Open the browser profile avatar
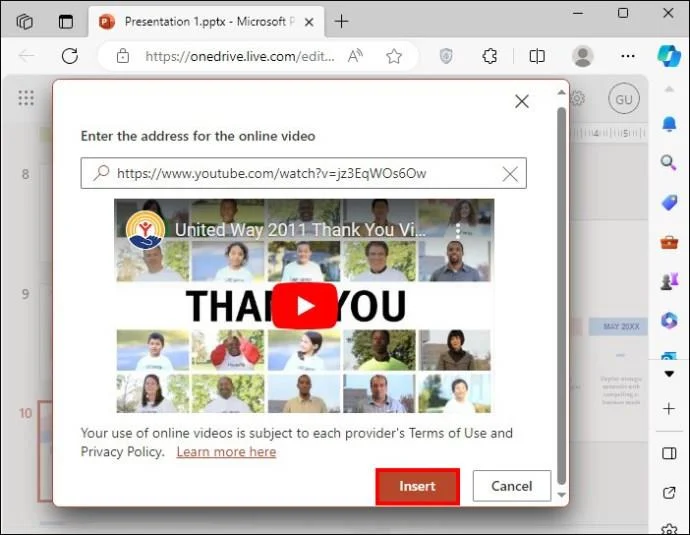This screenshot has height=535, width=690. pos(583,56)
